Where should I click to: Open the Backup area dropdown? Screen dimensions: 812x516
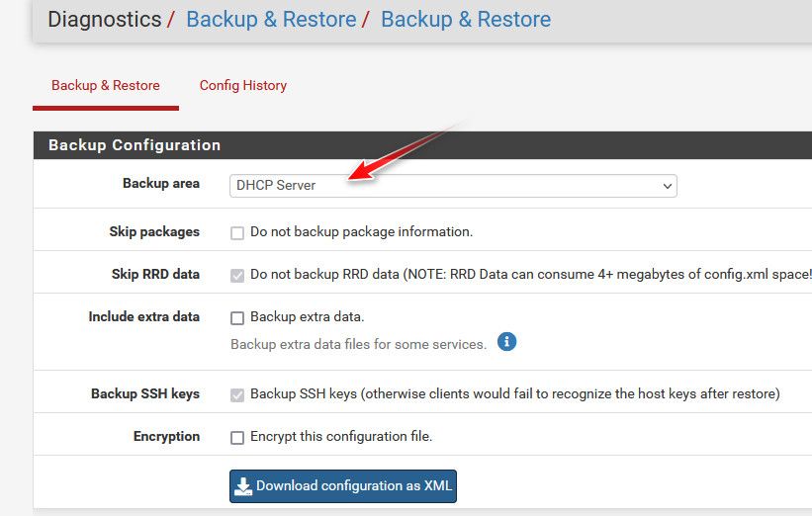(453, 186)
